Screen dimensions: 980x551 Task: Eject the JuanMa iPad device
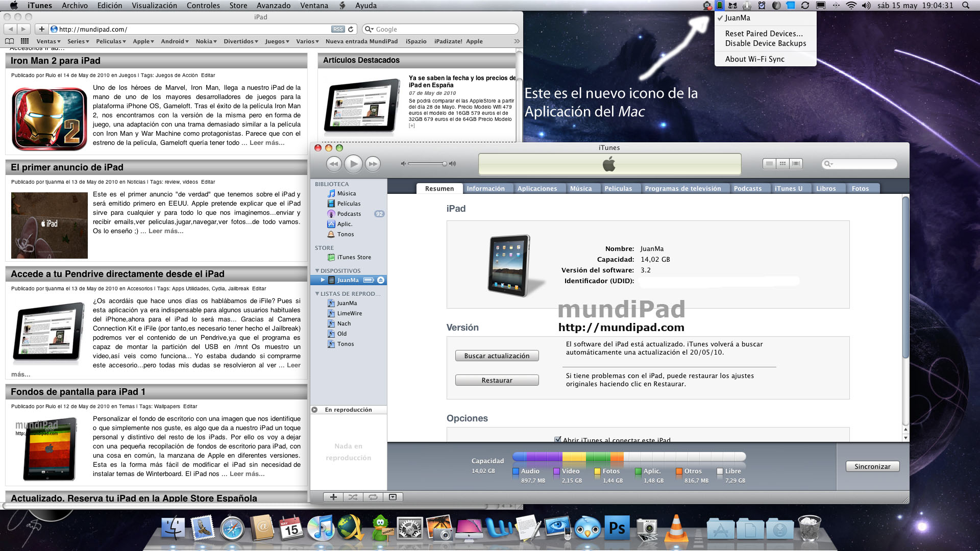coord(381,280)
